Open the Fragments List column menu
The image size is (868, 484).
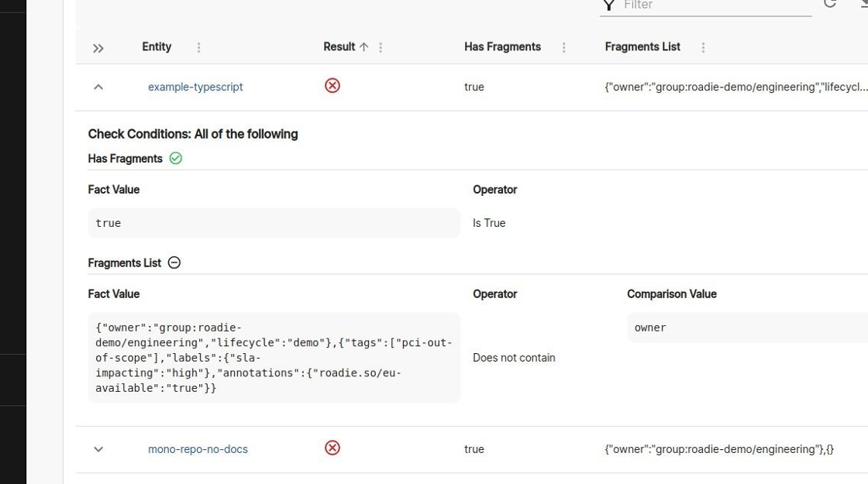pyautogui.click(x=703, y=47)
